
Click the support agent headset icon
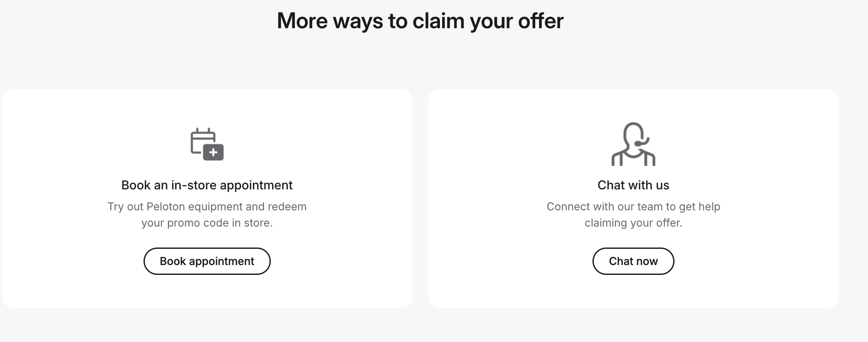[633, 144]
